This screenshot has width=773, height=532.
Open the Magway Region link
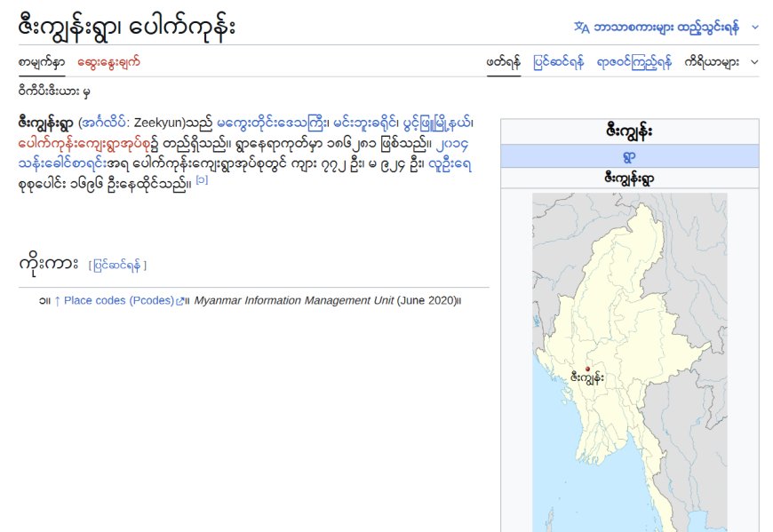pyautogui.click(x=271, y=123)
